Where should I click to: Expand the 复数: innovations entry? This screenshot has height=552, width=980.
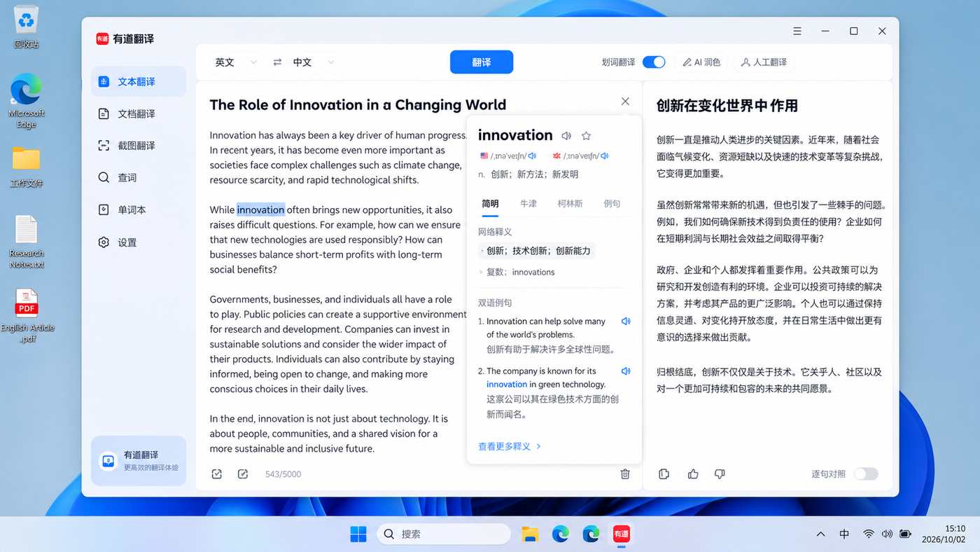517,272
